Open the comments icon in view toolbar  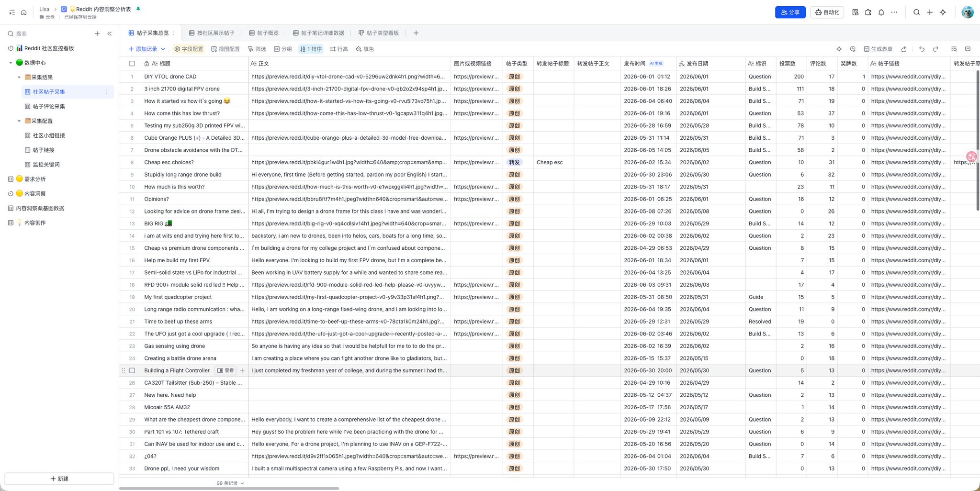[x=968, y=49]
